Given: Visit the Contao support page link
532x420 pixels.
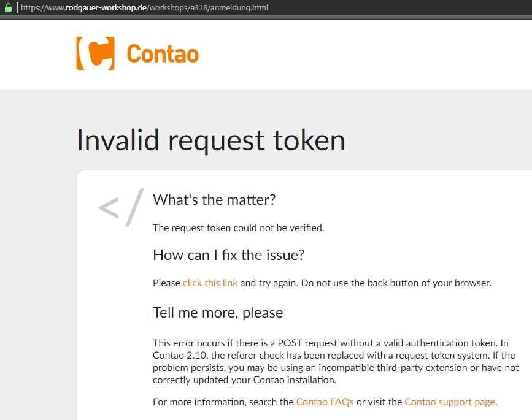Looking at the screenshot, I should click(x=449, y=402).
